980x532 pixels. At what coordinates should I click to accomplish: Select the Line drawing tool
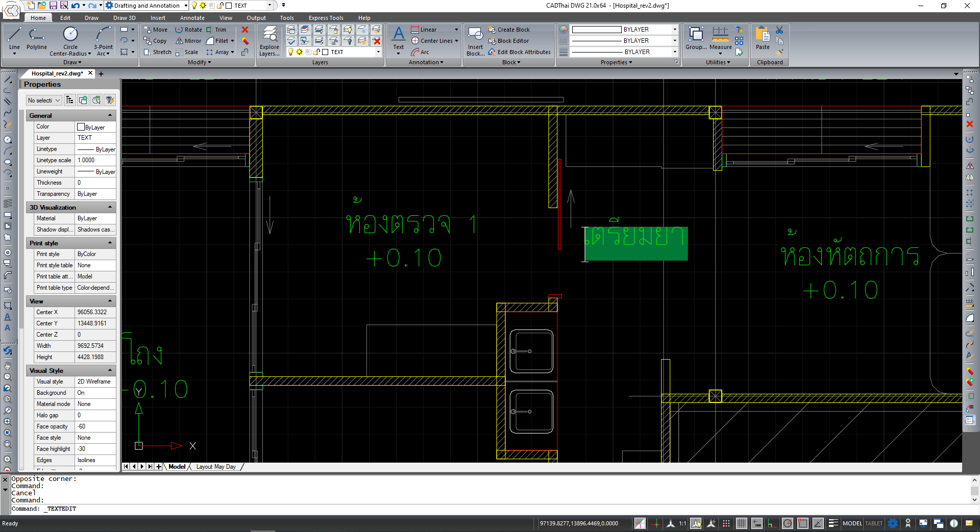pos(14,40)
